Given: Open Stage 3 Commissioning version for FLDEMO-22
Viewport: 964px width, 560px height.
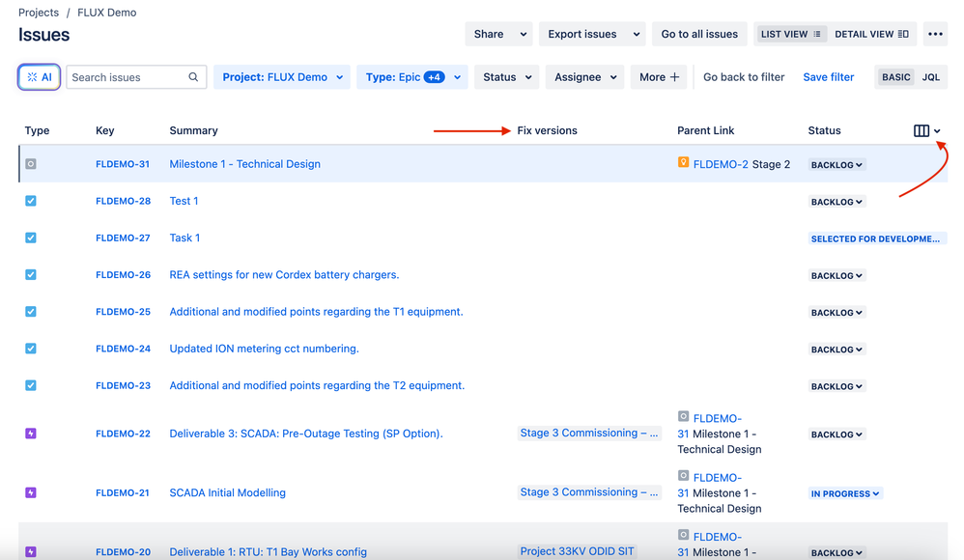Looking at the screenshot, I should point(589,433).
